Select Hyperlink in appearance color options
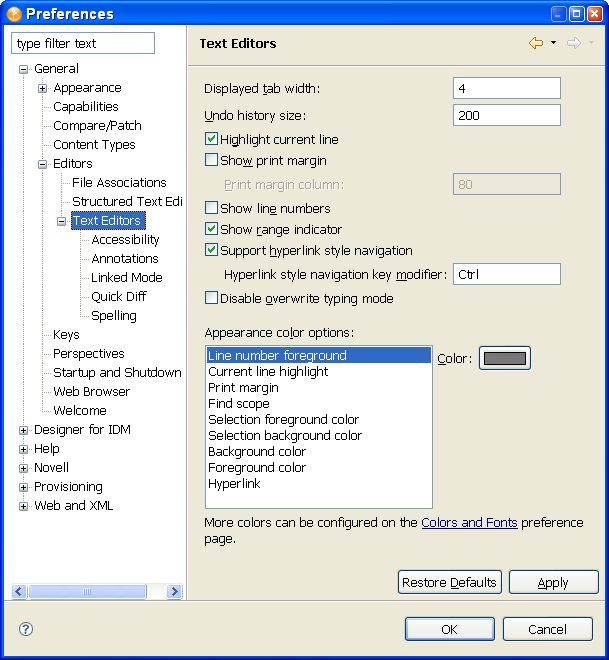Screen dimensions: 609x660 click(x=234, y=484)
